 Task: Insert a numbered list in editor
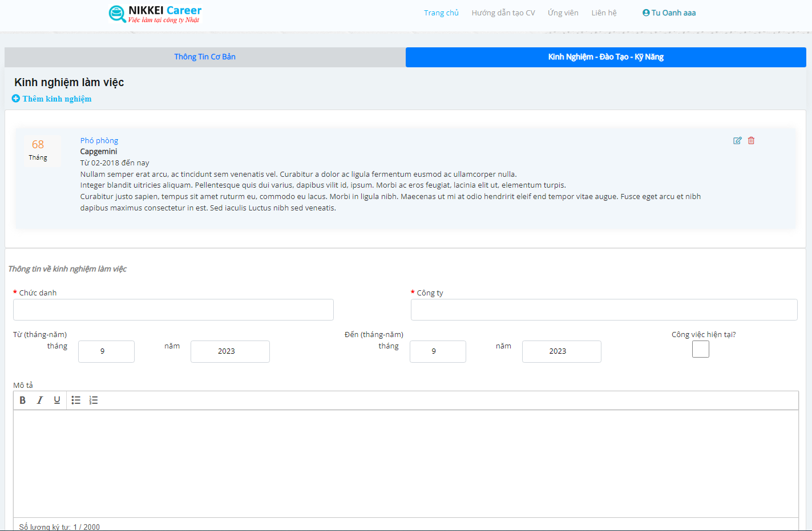[x=94, y=400]
